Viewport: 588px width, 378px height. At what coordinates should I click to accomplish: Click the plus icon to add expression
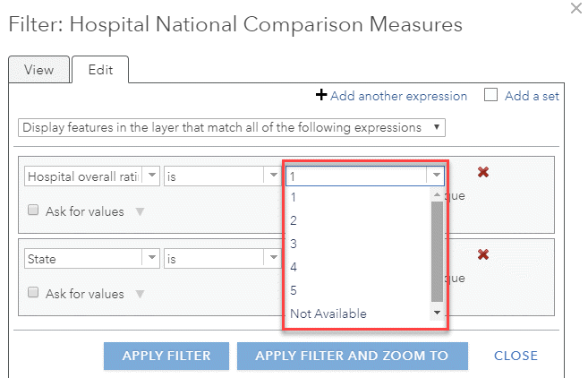321,95
